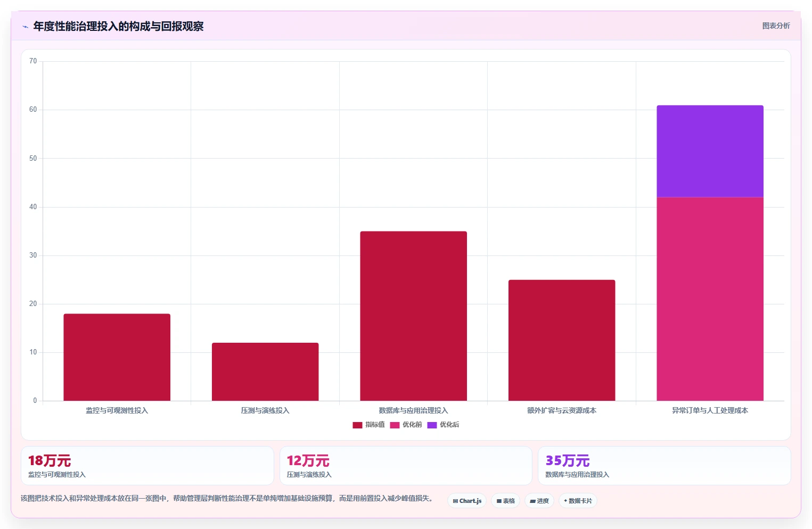The width and height of the screenshot is (812, 529).
Task: Click the y-axis value 10
Action: click(33, 352)
